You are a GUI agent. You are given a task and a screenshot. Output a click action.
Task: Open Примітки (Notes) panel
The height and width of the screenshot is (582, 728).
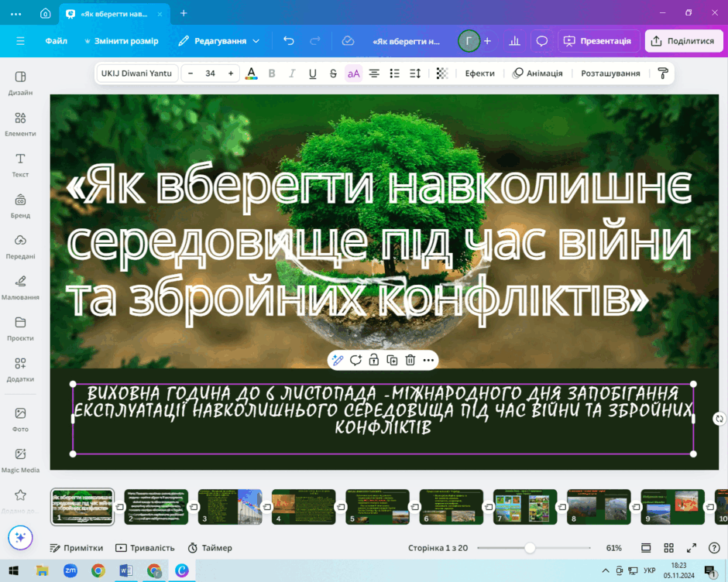click(76, 548)
